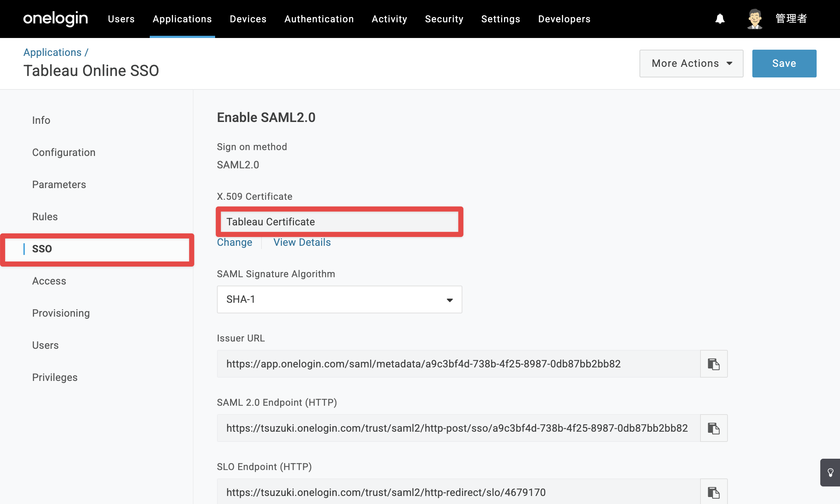The width and height of the screenshot is (840, 504).
Task: Open the SAML Signature Algorithm dropdown
Action: click(x=339, y=299)
